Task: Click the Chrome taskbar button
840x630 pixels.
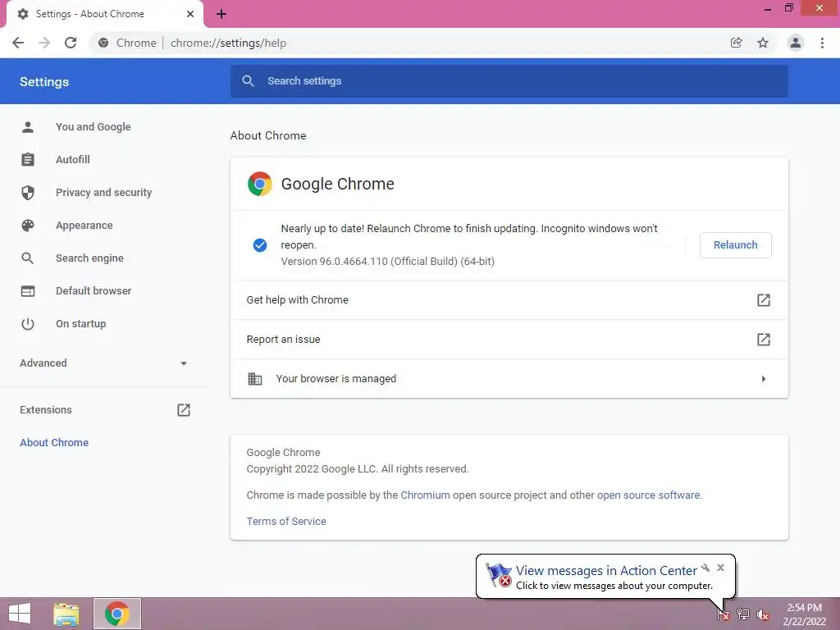Action: [117, 614]
